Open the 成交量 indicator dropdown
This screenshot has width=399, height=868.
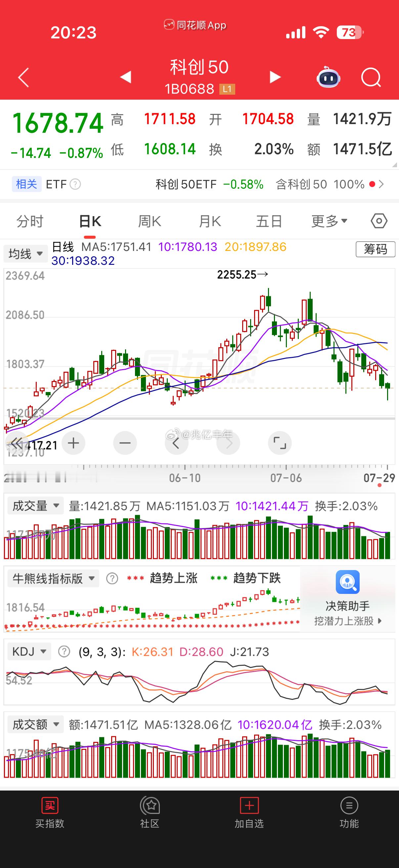pos(35,506)
